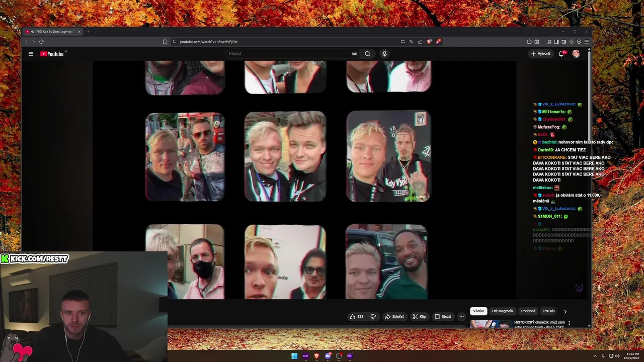
Task: Open the HISTORICKÝ okamžik recommended video thumbnail
Action: (x=491, y=324)
